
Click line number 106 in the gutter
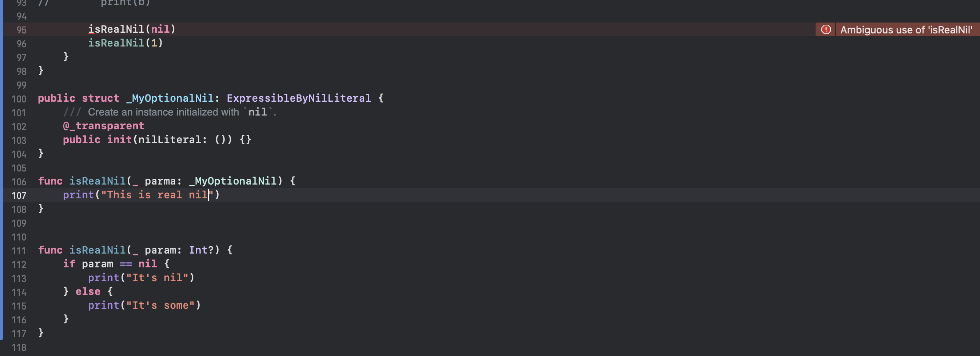tap(19, 182)
